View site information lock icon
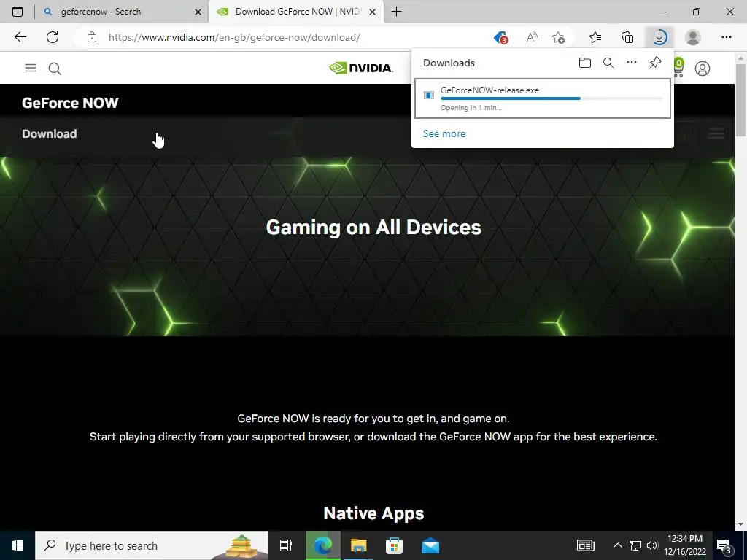The image size is (747, 560). 92,37
